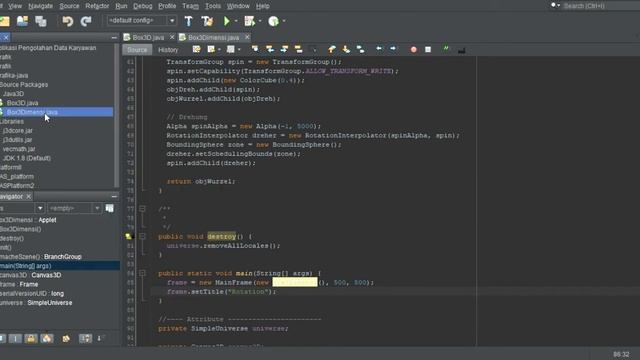Image resolution: width=640 pixels, height=360 pixels.
Task: Click the Next Bookmark icon
Action: click(x=346, y=49)
